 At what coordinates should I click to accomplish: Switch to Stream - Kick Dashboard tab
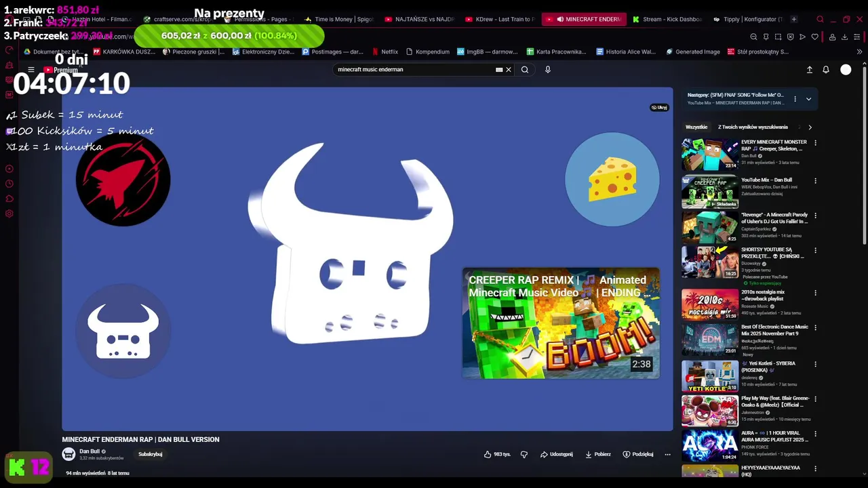point(667,19)
